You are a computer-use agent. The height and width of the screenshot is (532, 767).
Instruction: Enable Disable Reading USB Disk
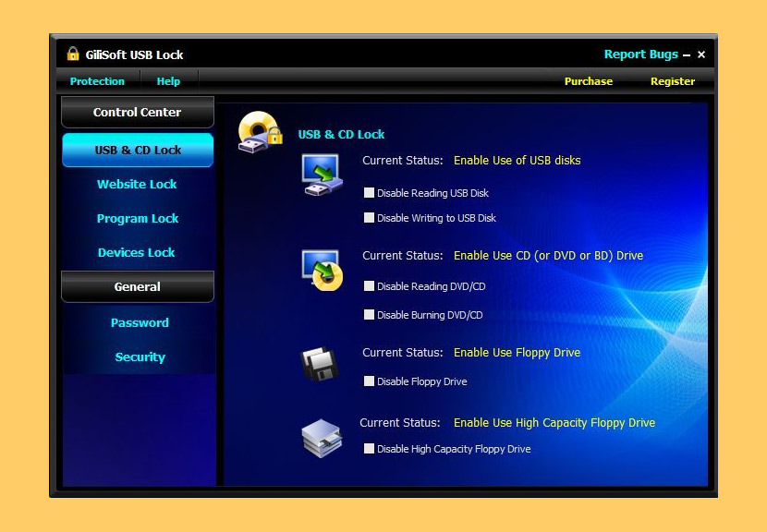tap(369, 193)
